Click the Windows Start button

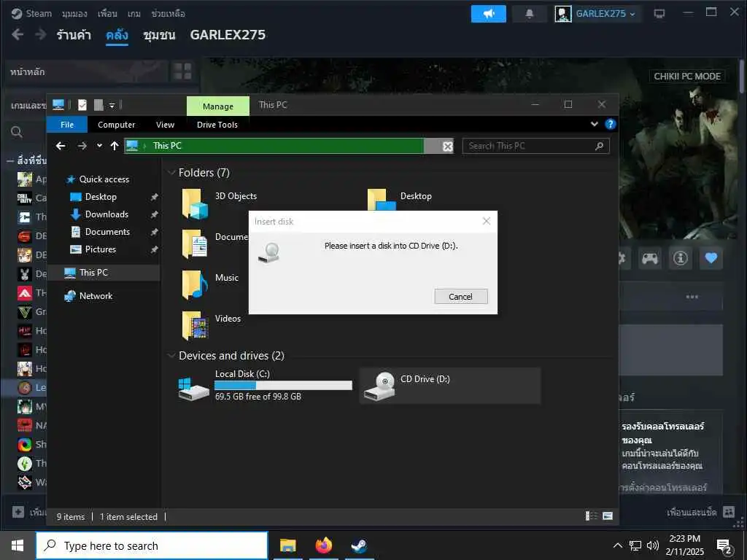tap(18, 545)
